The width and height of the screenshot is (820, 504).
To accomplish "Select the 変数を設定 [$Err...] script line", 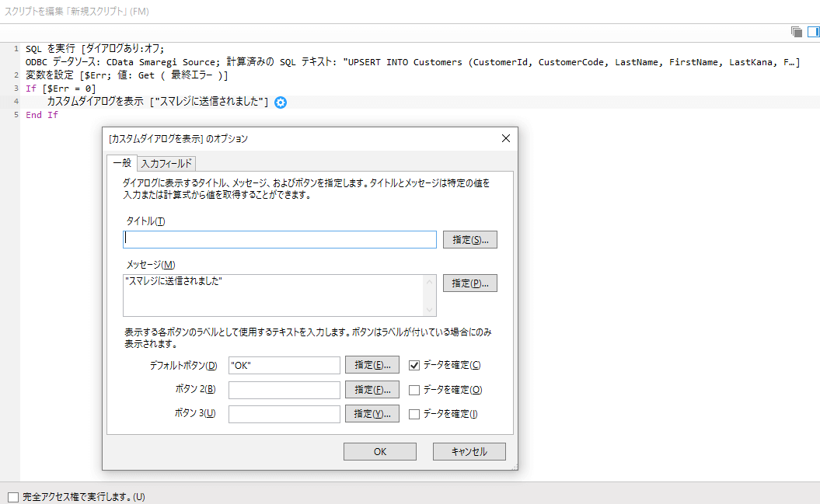I will [127, 75].
